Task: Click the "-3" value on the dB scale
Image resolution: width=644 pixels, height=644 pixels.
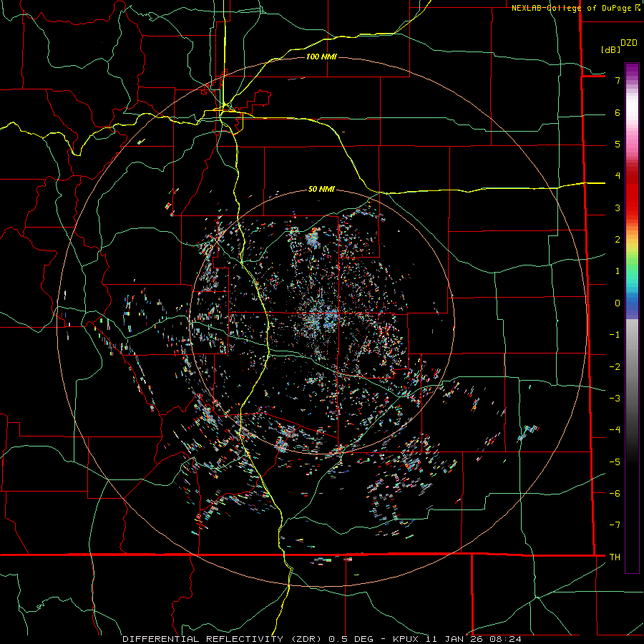Action: tap(615, 399)
